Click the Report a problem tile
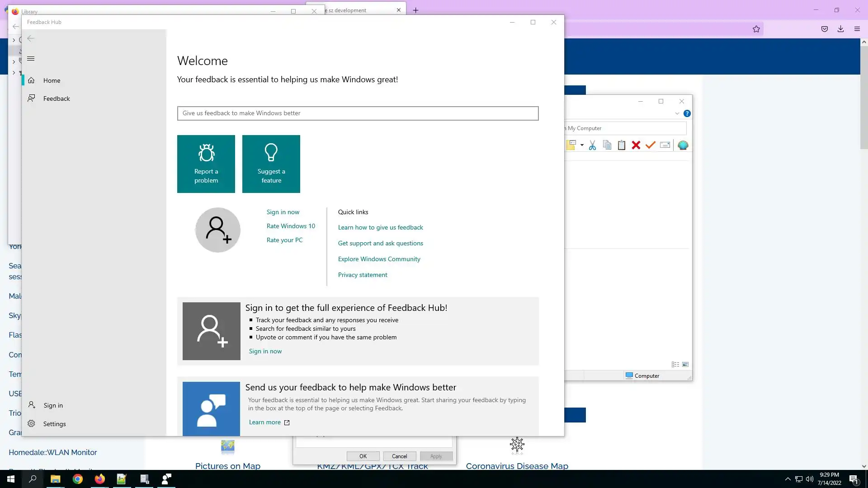 206,164
